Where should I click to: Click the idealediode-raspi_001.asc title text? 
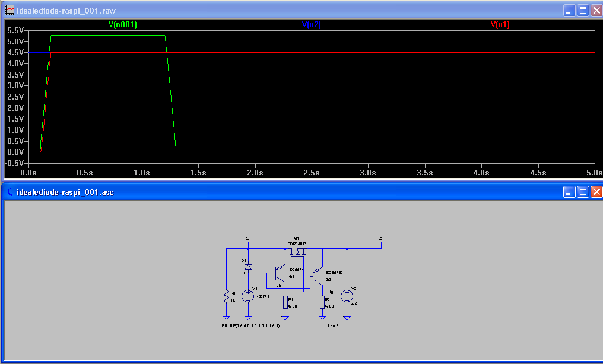pos(65,192)
